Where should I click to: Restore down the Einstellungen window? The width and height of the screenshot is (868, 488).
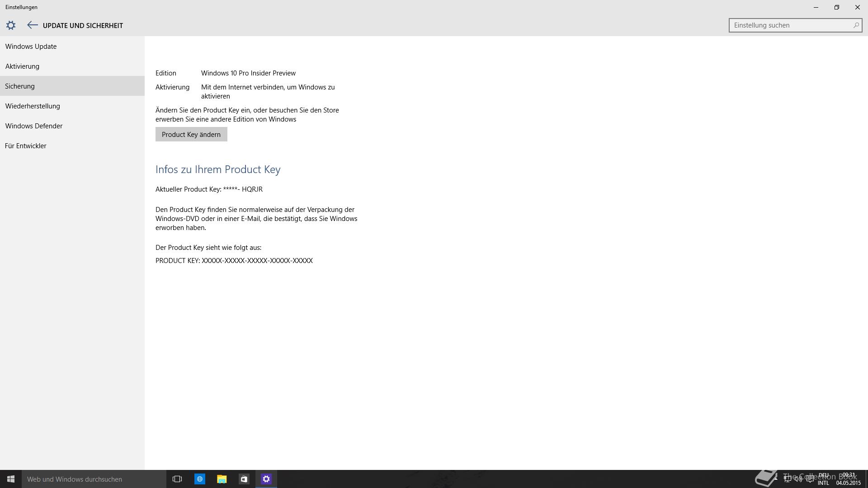click(837, 7)
